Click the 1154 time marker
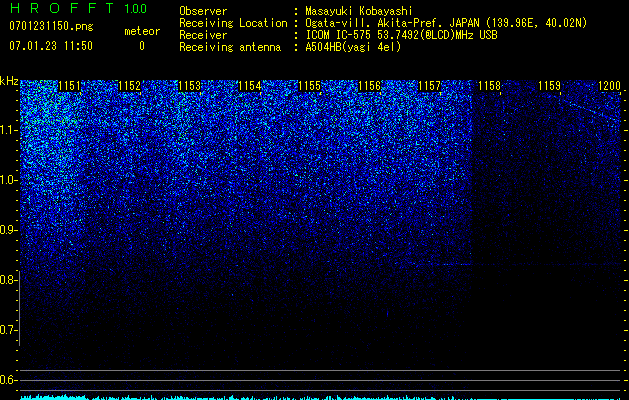The height and width of the screenshot is (400, 629). (x=250, y=86)
